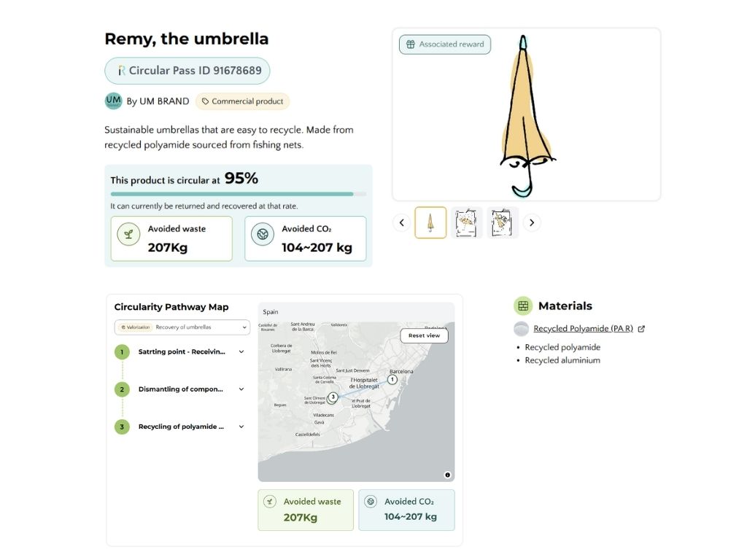The image size is (747, 560).
Task: Select the second product thumbnail
Action: pyautogui.click(x=466, y=222)
